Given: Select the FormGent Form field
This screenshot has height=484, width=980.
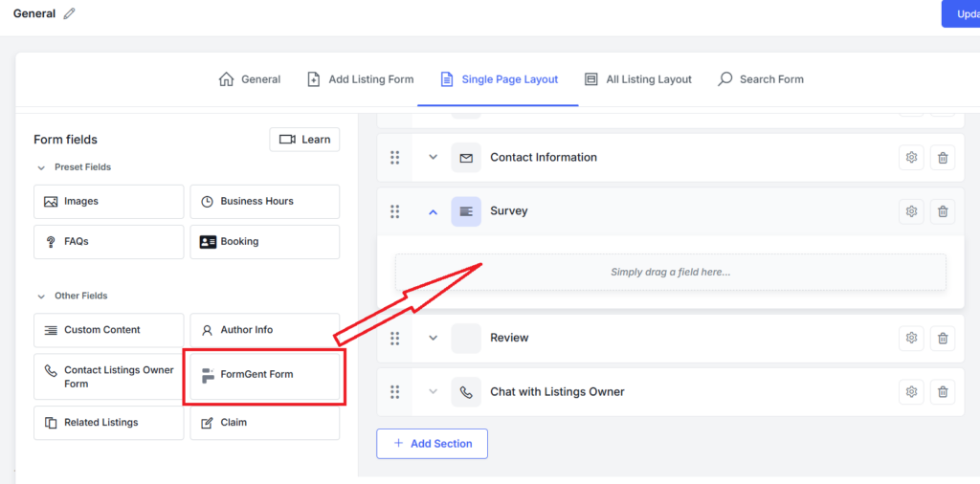Looking at the screenshot, I should click(264, 375).
